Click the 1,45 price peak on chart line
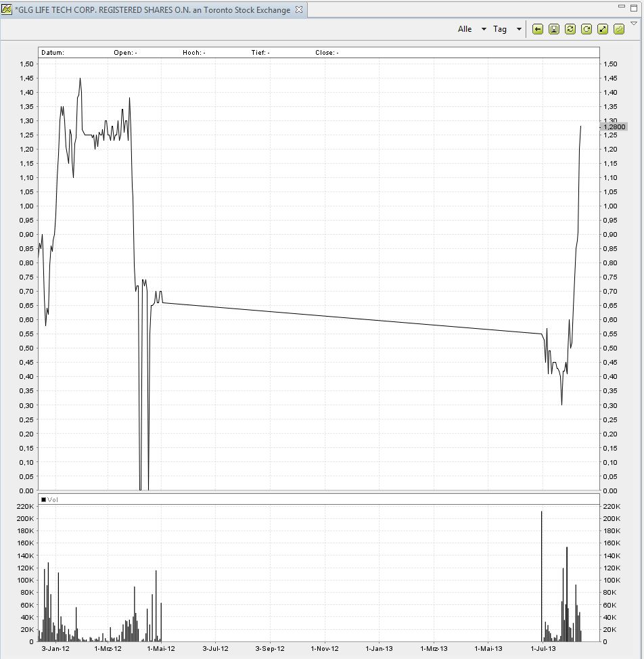 click(80, 78)
